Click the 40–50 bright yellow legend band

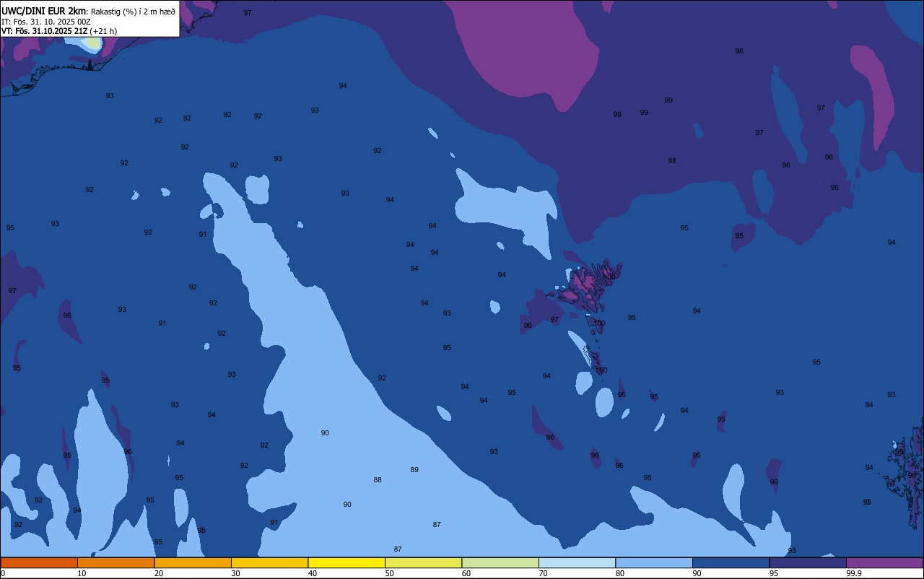pyautogui.click(x=346, y=562)
